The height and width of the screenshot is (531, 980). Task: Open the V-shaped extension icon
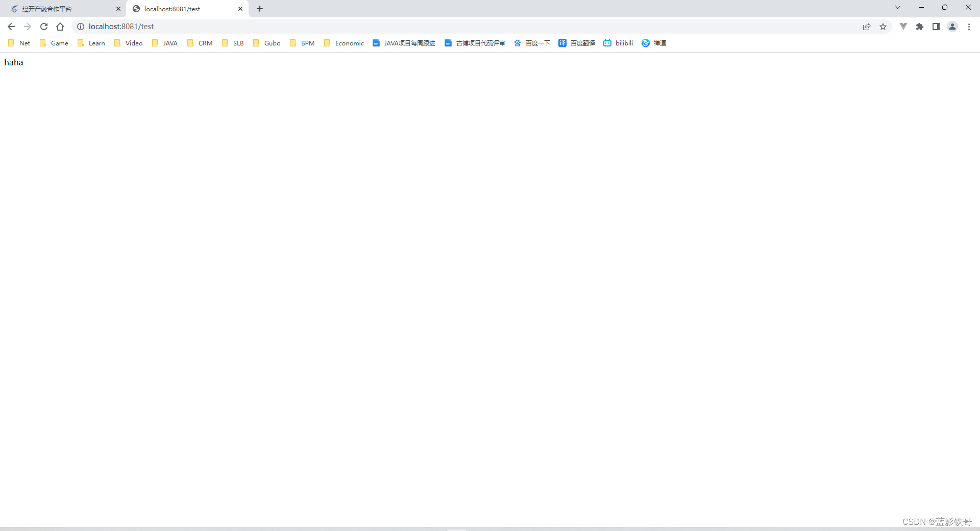tap(903, 27)
